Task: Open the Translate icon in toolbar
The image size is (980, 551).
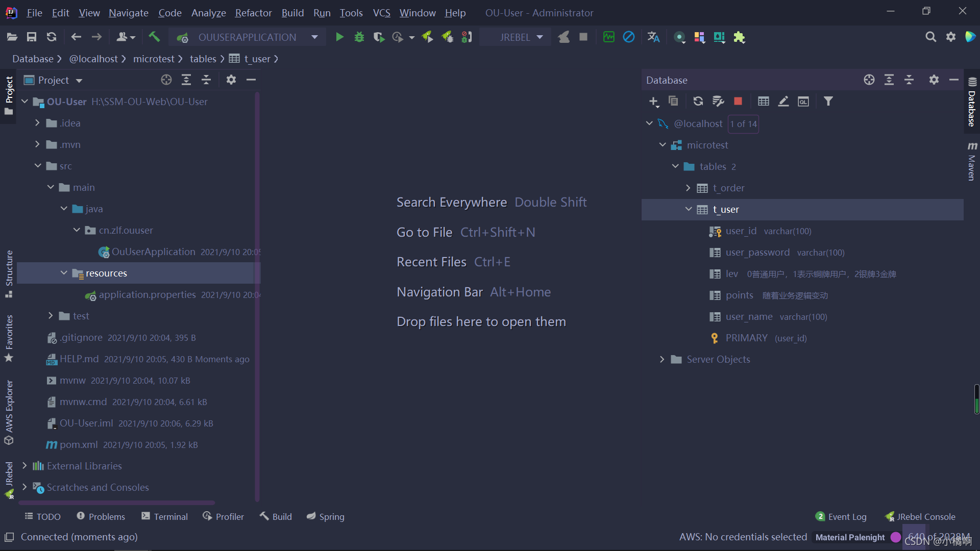Action: coord(653,37)
